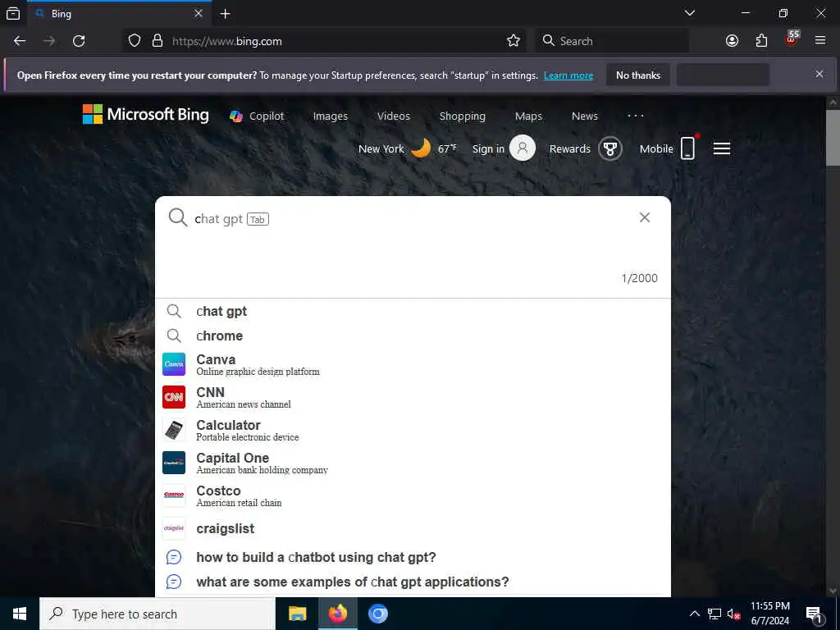840x630 pixels.
Task: Bookmark this page with the star icon
Action: (514, 41)
